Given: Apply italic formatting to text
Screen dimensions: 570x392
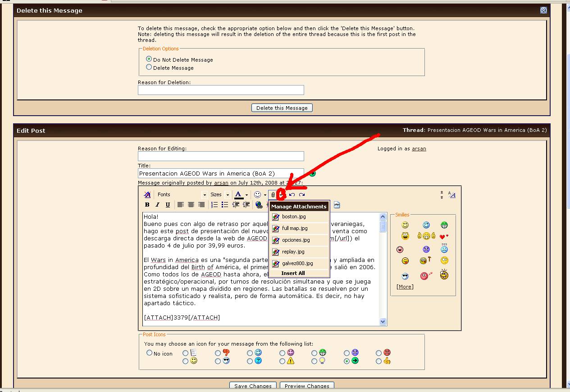Looking at the screenshot, I should pos(157,205).
